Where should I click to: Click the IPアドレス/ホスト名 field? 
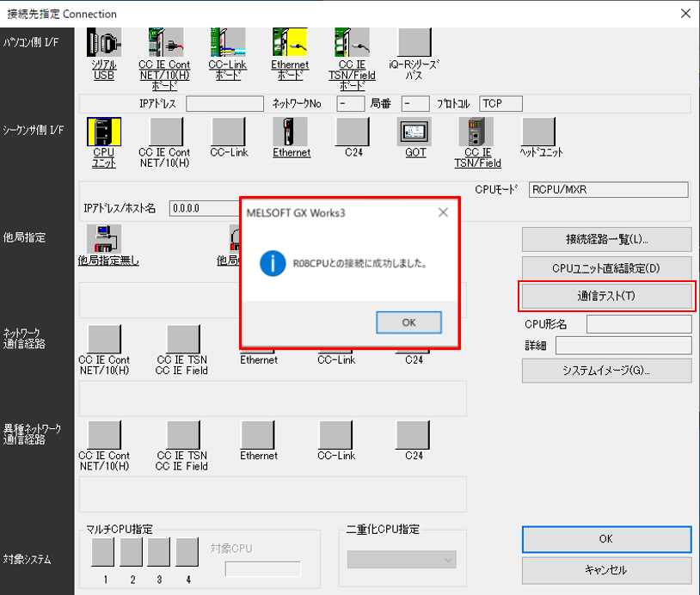pos(202,208)
